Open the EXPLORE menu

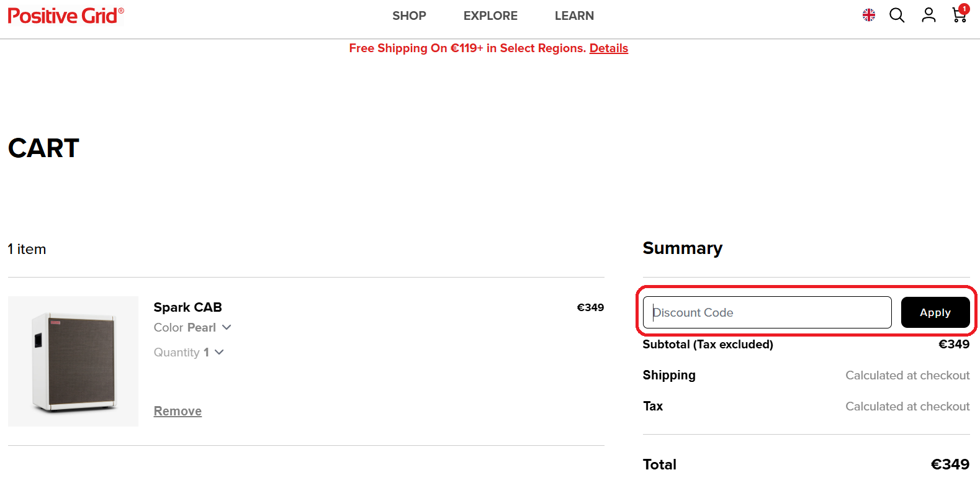[x=490, y=16]
